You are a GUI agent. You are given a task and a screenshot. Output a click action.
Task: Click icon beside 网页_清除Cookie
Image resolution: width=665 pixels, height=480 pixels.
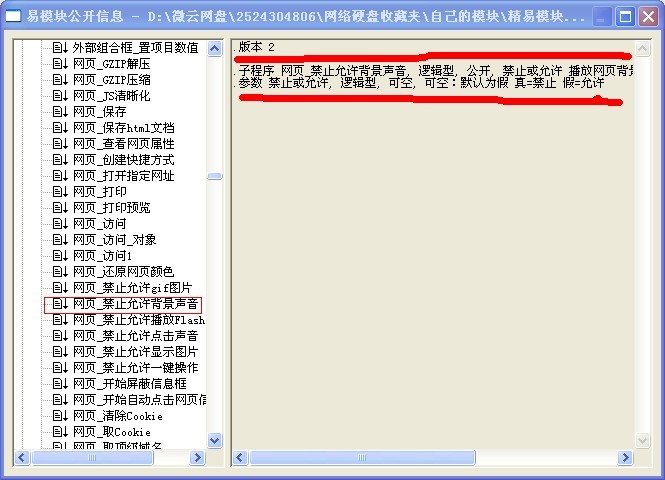point(60,416)
